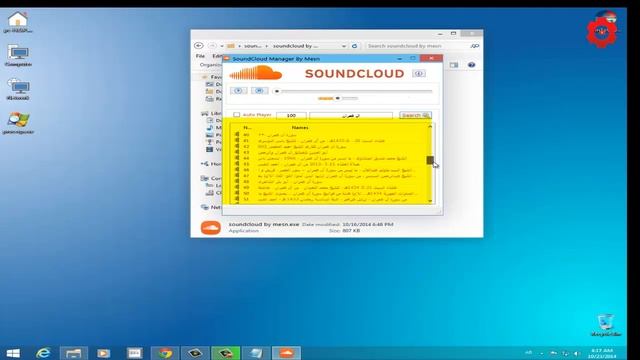Open the address bar dropdown arrow in Explorer
The image size is (640, 360).
[x=344, y=46]
